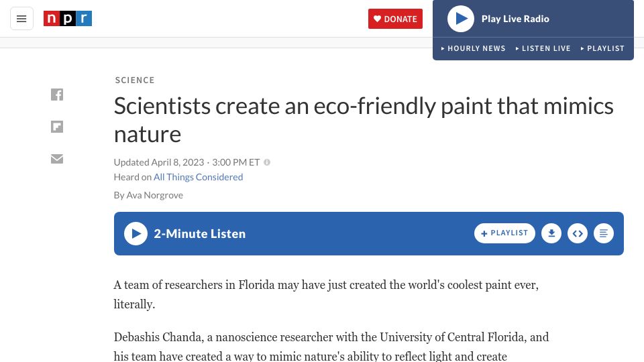Image resolution: width=644 pixels, height=362 pixels.
Task: Open the embed code icon
Action: click(578, 233)
